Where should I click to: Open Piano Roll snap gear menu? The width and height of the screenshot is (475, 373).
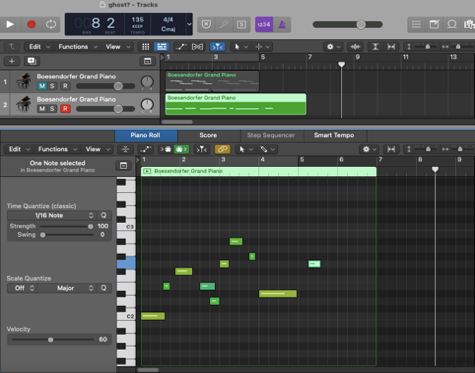pyautogui.click(x=369, y=149)
